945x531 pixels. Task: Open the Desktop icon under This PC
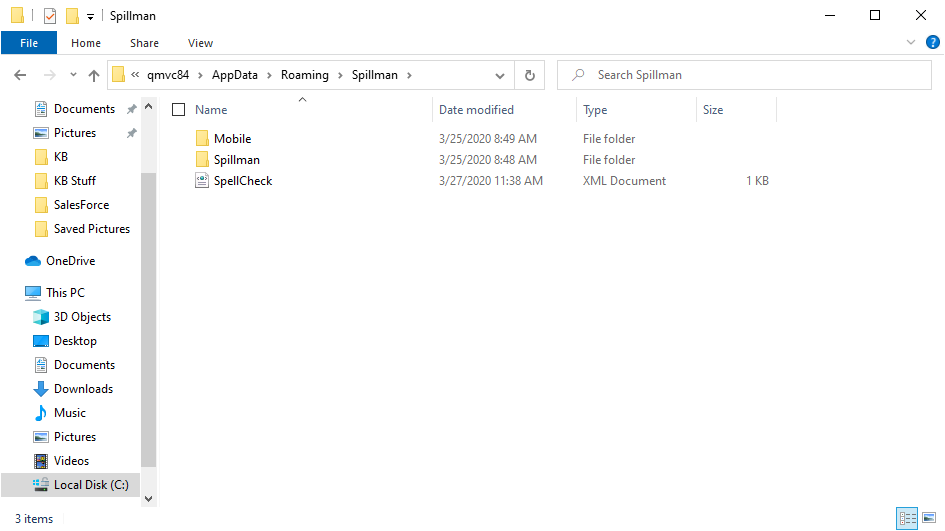[x=40, y=341]
